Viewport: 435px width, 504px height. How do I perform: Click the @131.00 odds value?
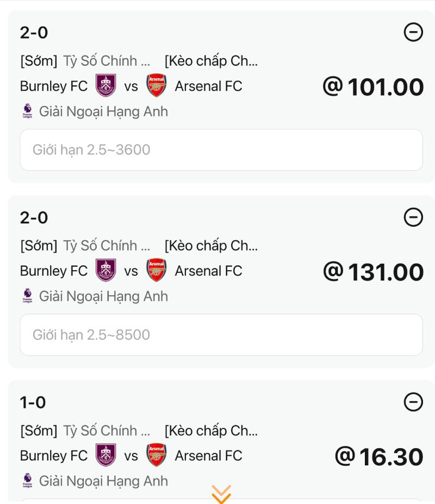tap(373, 272)
